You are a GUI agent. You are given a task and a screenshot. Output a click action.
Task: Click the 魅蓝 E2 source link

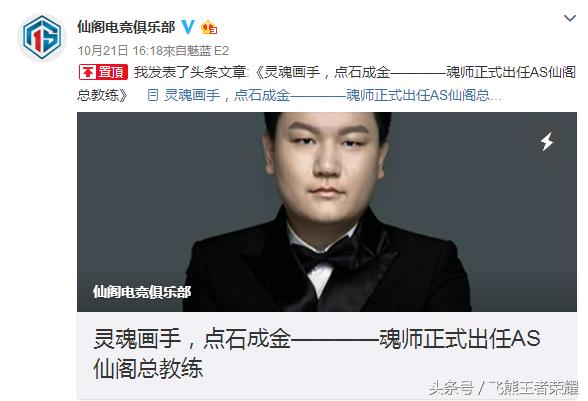click(x=210, y=51)
